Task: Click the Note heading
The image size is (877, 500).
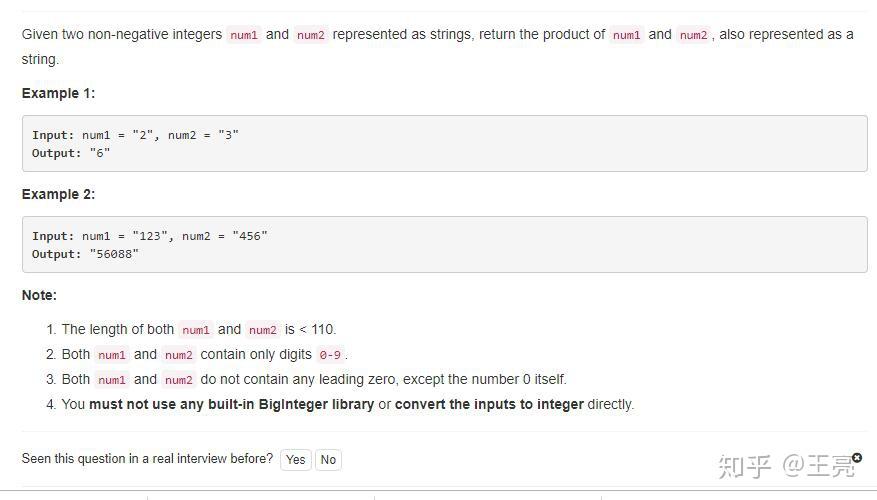Action: pos(40,295)
